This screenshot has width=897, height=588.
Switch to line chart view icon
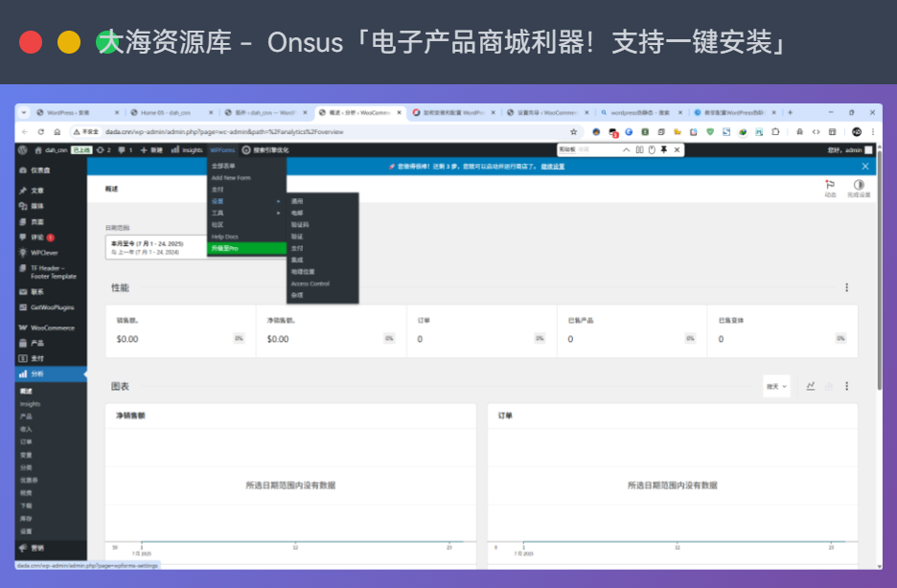[811, 386]
